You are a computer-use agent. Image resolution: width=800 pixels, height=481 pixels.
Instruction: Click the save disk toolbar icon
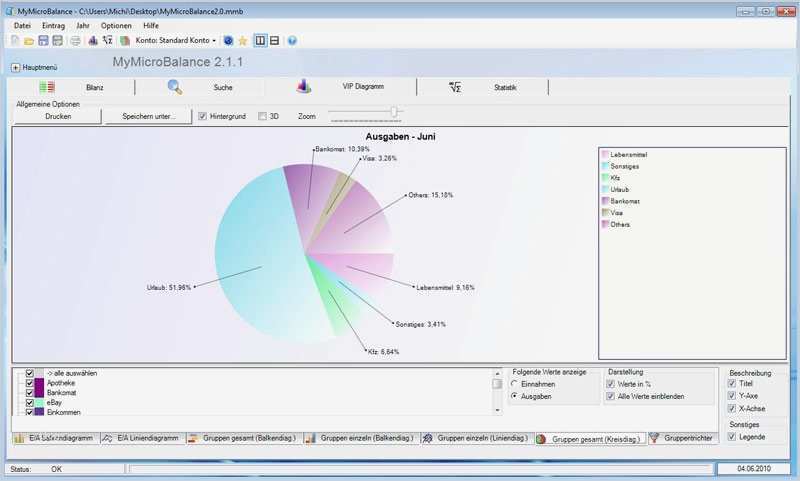tap(43, 40)
